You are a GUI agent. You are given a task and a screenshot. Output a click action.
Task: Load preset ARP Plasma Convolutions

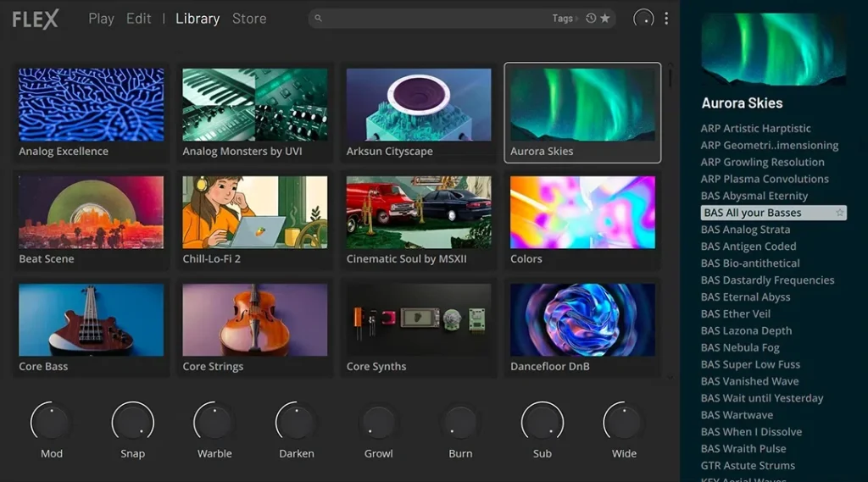pos(765,179)
